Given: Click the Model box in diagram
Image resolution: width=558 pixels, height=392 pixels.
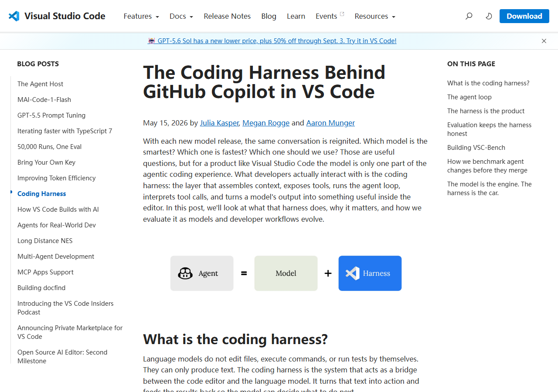Looking at the screenshot, I should pos(286,273).
